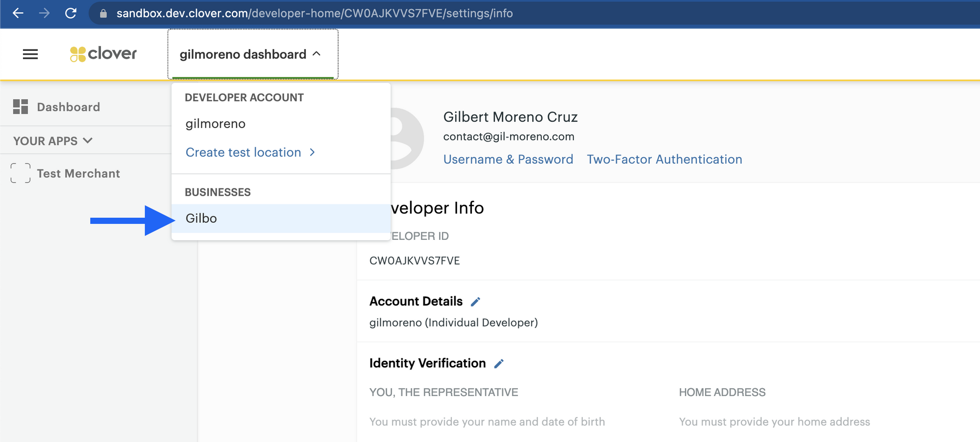This screenshot has height=442, width=980.
Task: Open Dashboard in the sidebar
Action: pos(68,107)
